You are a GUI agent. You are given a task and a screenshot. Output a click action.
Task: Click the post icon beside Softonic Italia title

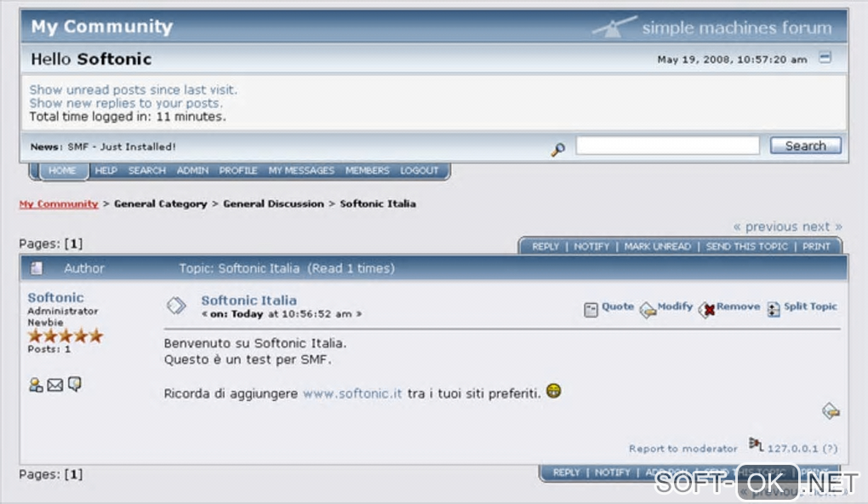[176, 305]
